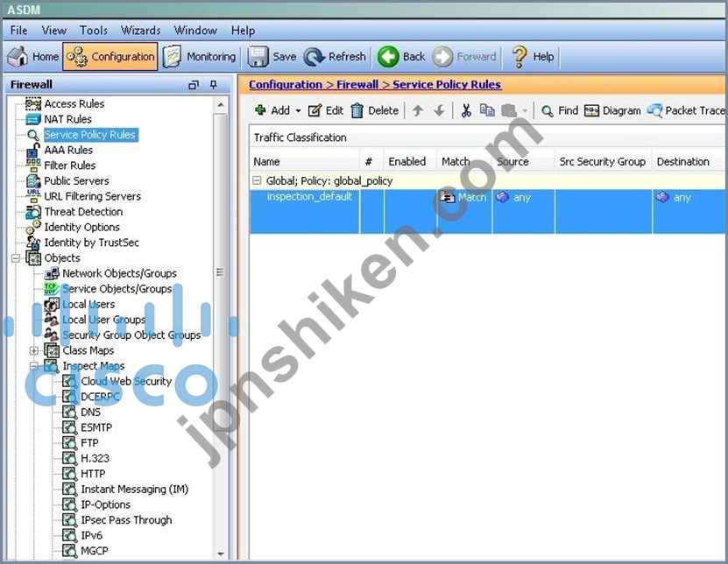The height and width of the screenshot is (564, 728).
Task: Click the Threat Detection icon
Action: point(33,212)
